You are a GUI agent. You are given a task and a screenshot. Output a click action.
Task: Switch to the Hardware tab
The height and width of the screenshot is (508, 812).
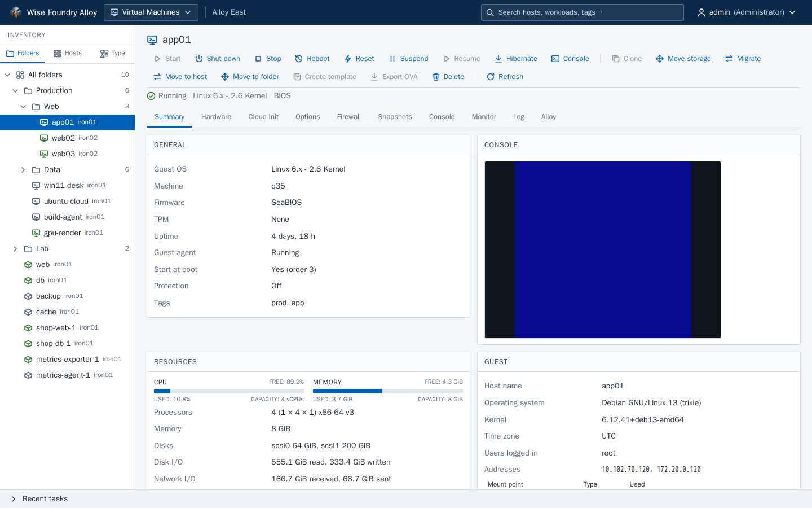pos(216,117)
